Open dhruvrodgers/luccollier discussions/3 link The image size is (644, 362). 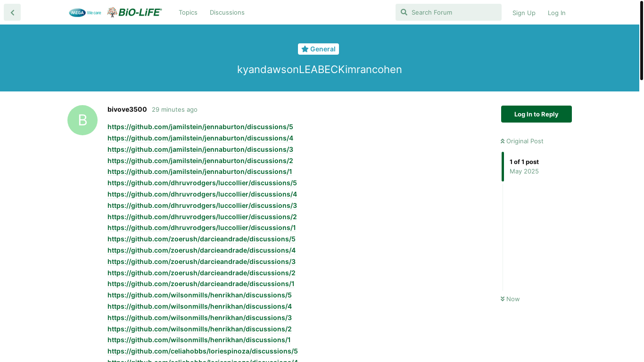(202, 206)
